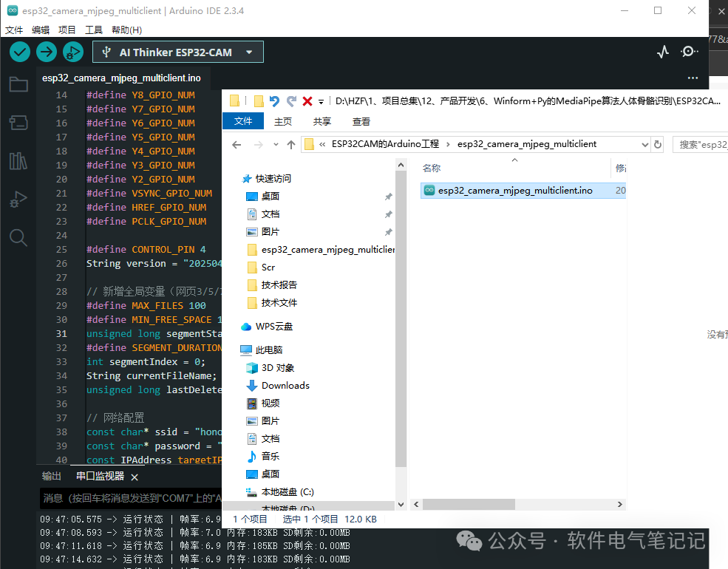
Task: Click the Verify sketch checkmark button
Action: coord(20,52)
